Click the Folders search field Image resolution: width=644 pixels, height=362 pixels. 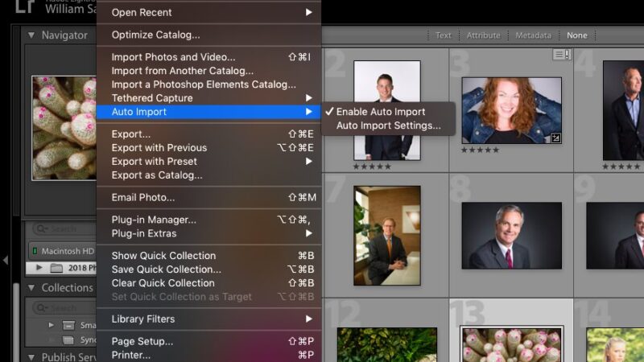(64, 228)
